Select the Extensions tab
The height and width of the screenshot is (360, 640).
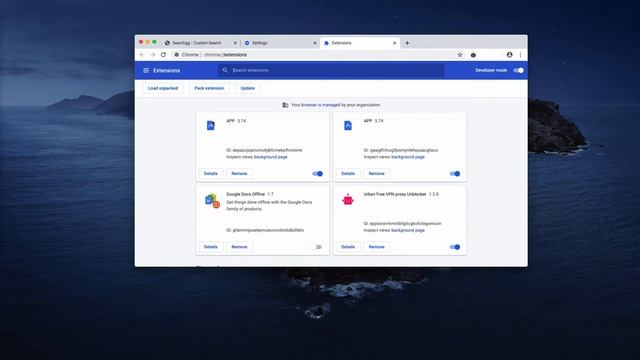(360, 43)
